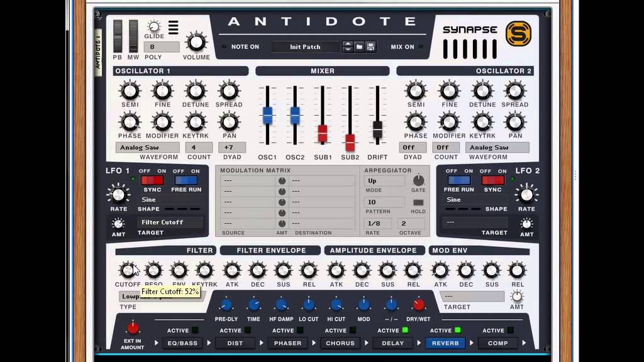Click the OSC1 mixer fader

[267, 116]
